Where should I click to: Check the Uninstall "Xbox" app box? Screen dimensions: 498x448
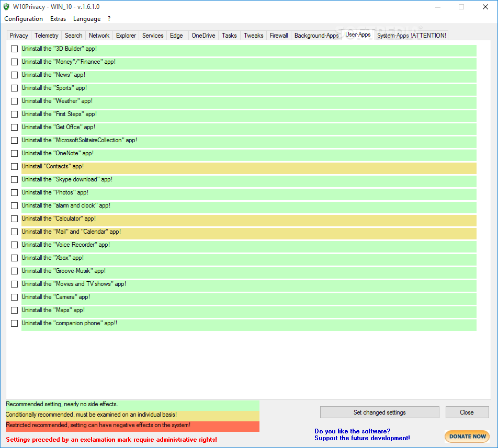pos(14,258)
